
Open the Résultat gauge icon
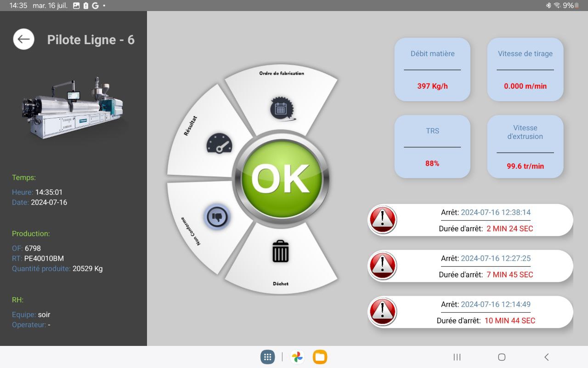(219, 143)
